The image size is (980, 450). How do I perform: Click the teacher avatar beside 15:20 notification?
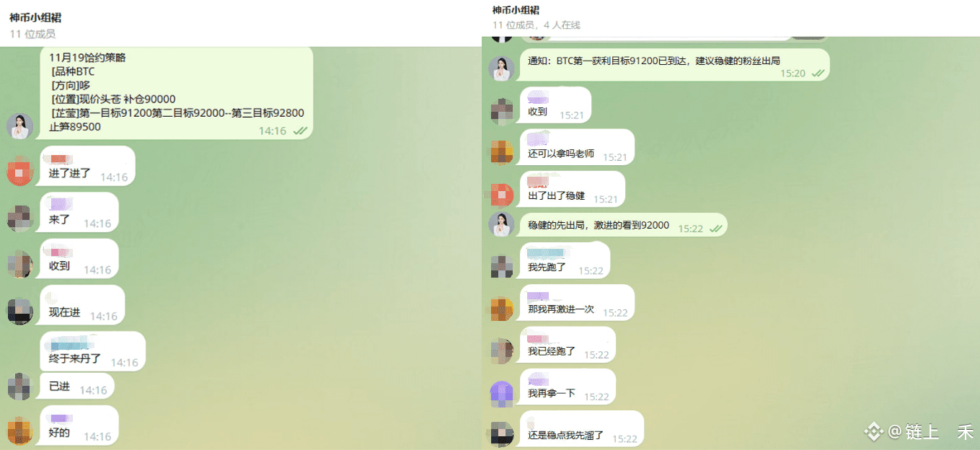pos(501,69)
